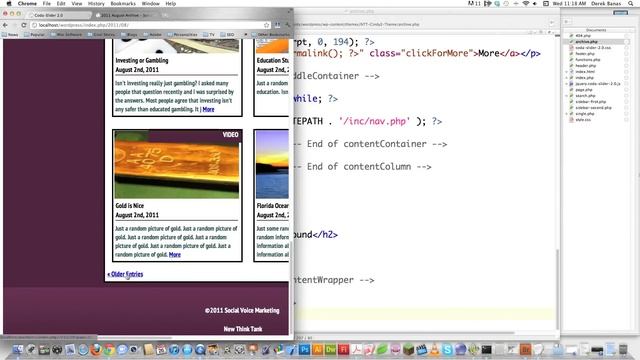Open Adobe Acrobat from the Dock
The height and width of the screenshot is (360, 640).
click(356, 350)
